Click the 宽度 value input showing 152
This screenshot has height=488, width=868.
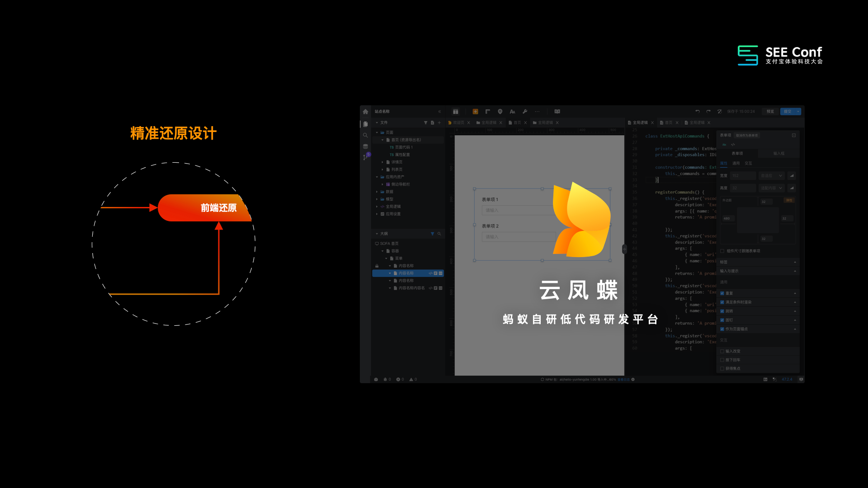743,175
